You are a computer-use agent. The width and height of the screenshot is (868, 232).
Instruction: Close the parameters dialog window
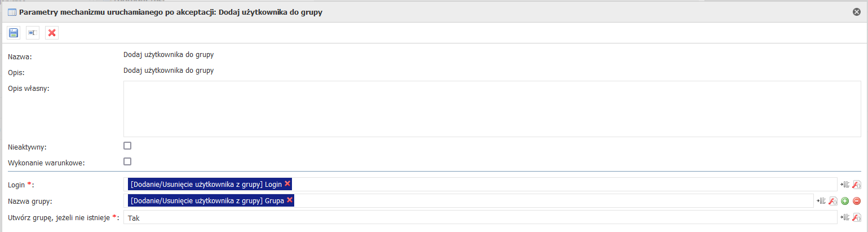click(x=857, y=11)
